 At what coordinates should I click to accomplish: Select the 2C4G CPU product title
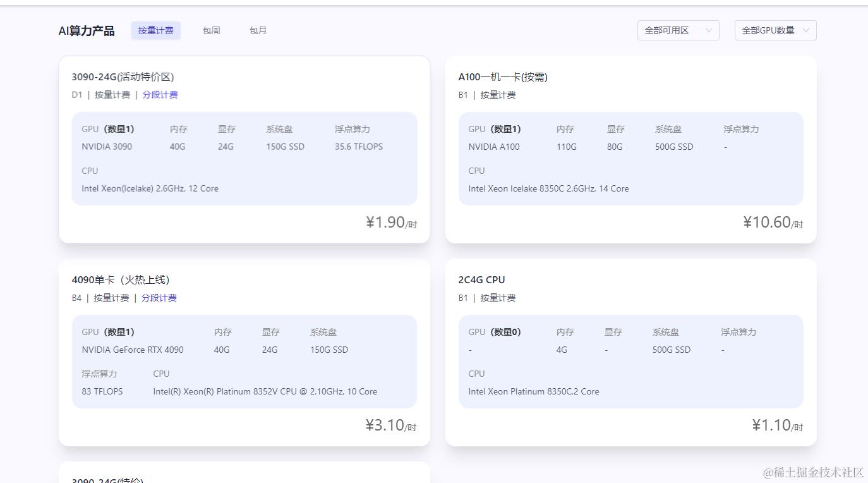pos(481,280)
